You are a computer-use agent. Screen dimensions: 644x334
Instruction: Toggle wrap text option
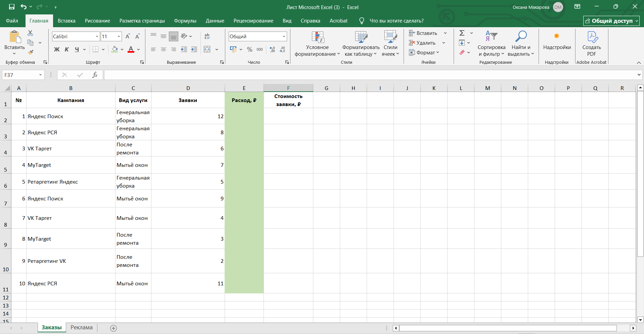pos(207,36)
